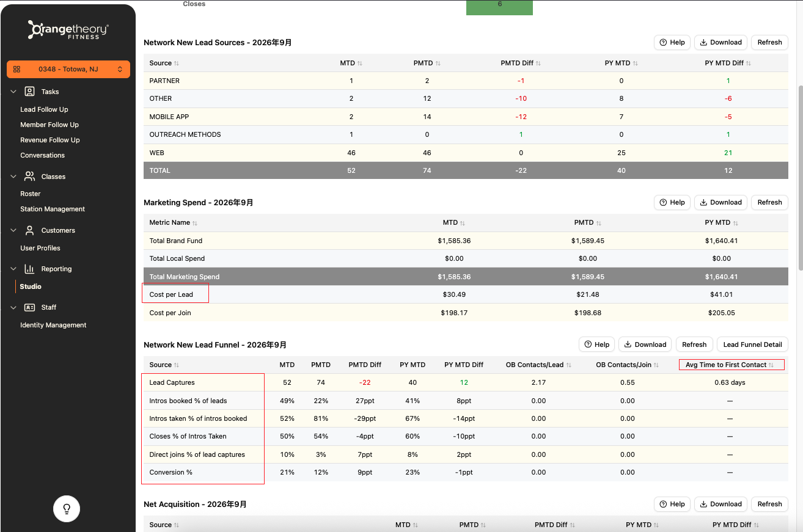Click the Customers person icon
This screenshot has width=803, height=532.
coord(29,230)
